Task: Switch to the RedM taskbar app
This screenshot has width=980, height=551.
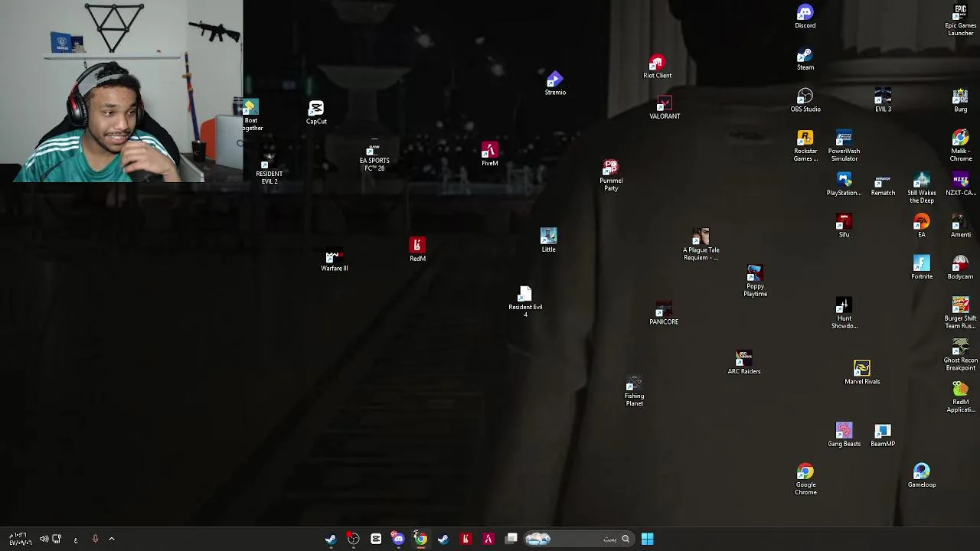Action: pyautogui.click(x=465, y=539)
